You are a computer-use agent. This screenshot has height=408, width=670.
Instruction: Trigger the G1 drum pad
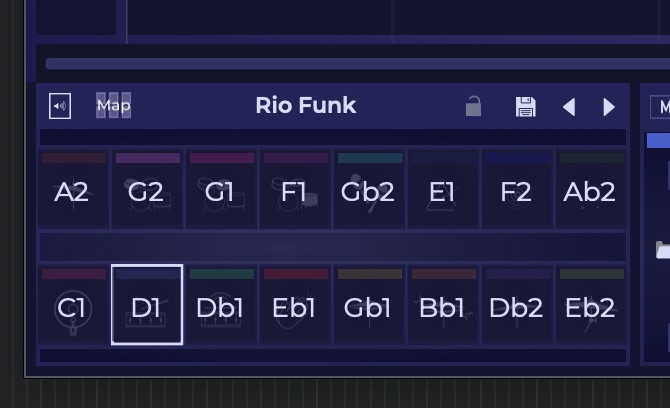(x=220, y=193)
